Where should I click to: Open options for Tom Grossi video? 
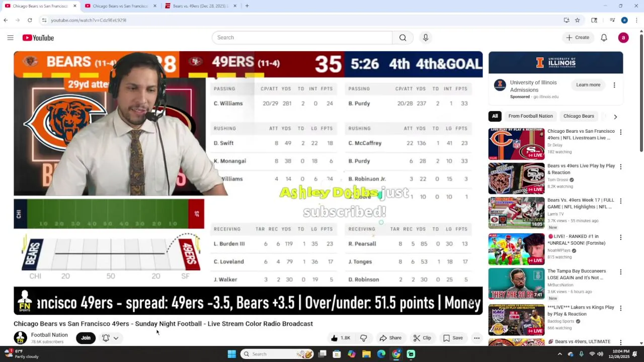click(620, 166)
